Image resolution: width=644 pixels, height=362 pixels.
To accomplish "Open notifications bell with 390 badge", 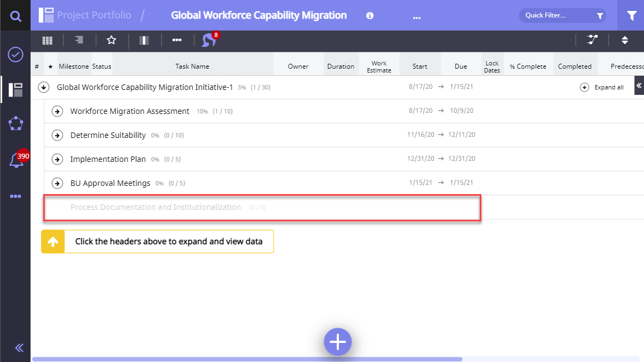I will [16, 159].
